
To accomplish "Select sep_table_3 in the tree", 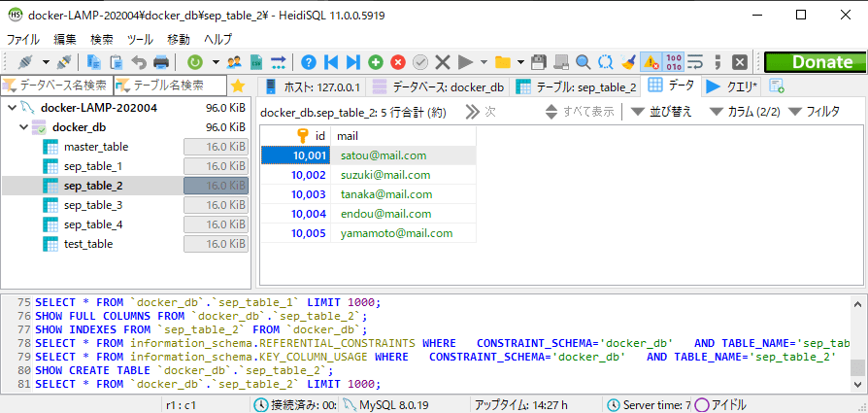I will click(93, 205).
